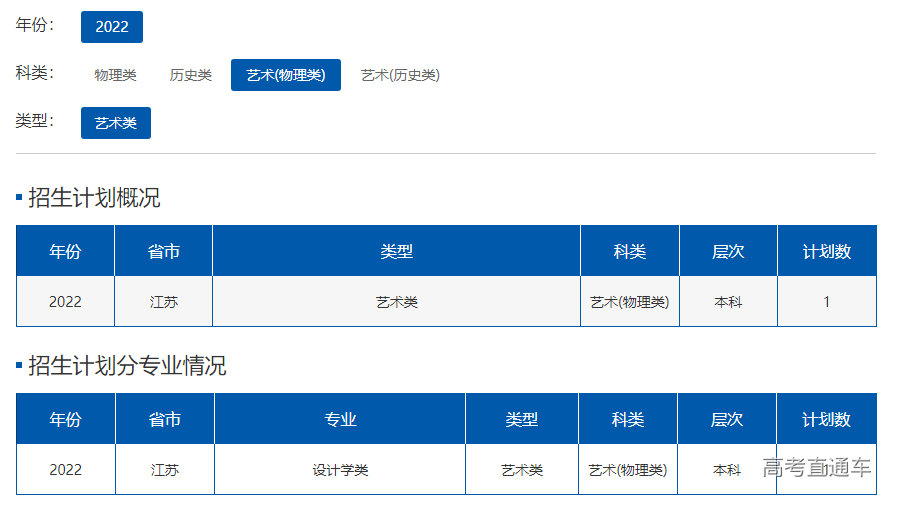Click the 招生计划分专业情况 section heading
Image resolution: width=900 pixels, height=507 pixels.
click(126, 366)
